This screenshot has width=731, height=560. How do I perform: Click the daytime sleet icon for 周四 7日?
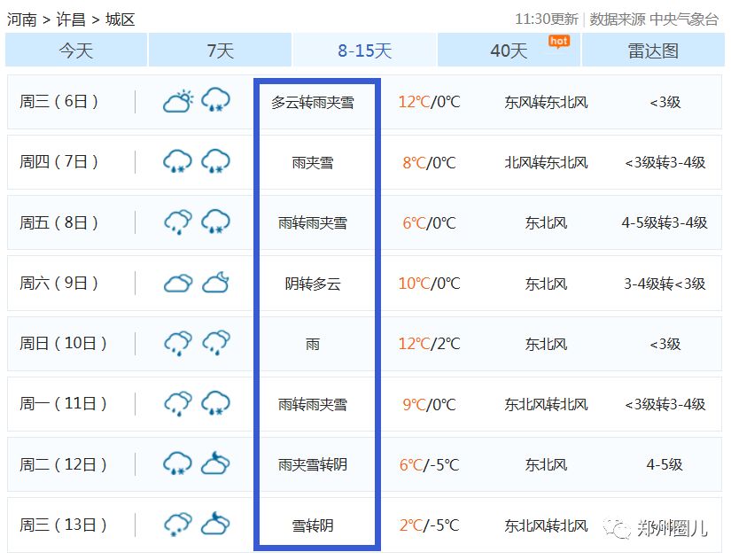coord(178,161)
